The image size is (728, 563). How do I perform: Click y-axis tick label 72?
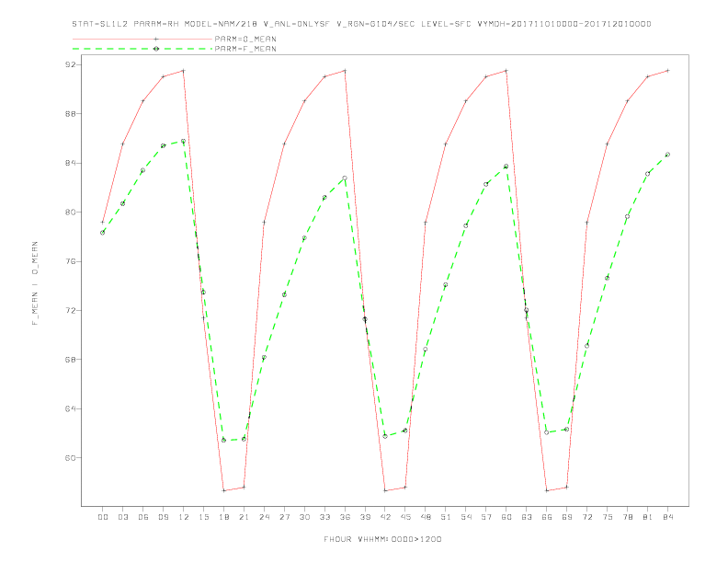(x=70, y=310)
